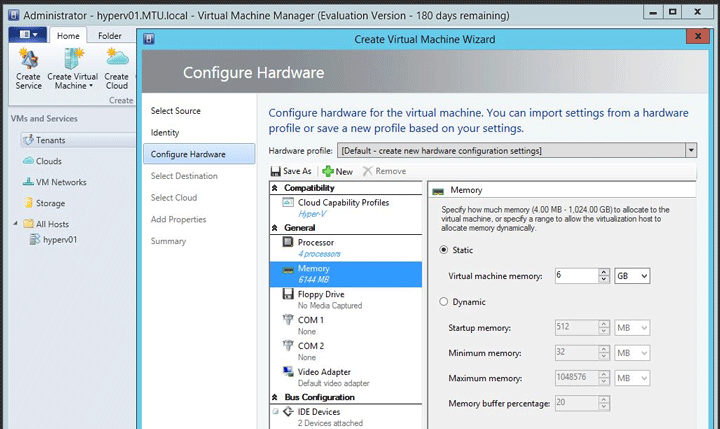This screenshot has width=720, height=429.
Task: Increase virtual machine memory with up arrow
Action: [x=603, y=272]
